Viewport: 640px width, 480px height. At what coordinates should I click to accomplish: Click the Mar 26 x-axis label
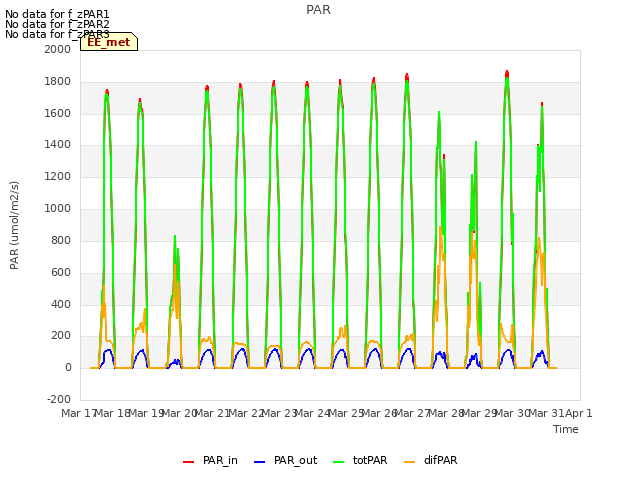(379, 413)
